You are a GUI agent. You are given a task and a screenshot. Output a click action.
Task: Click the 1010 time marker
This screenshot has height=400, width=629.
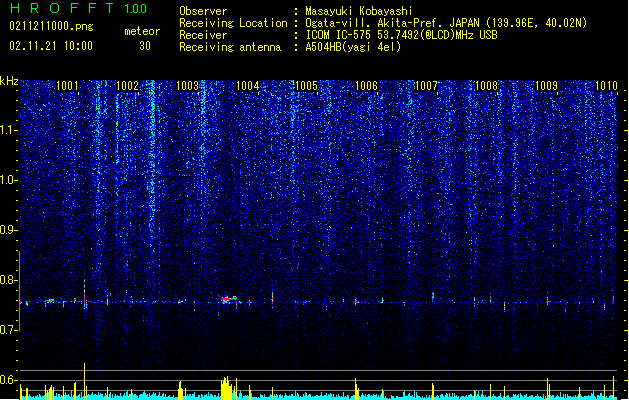pyautogui.click(x=606, y=85)
